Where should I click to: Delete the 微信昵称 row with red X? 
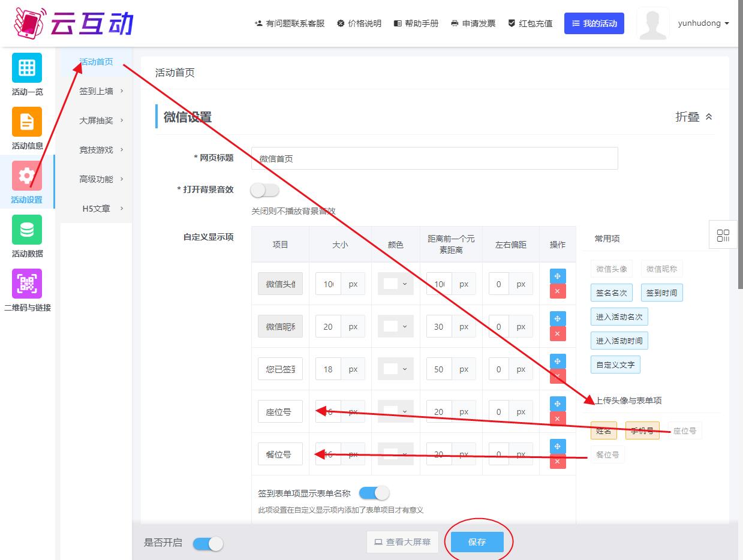pyautogui.click(x=557, y=334)
